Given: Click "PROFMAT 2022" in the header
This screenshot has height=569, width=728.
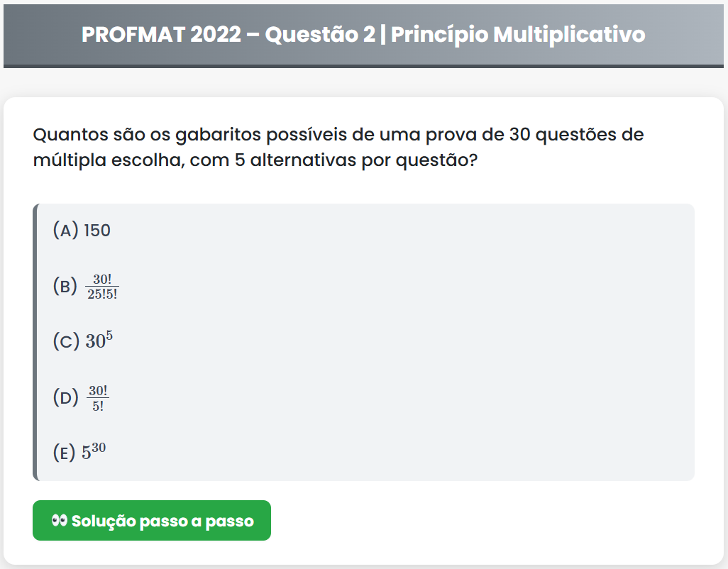Looking at the screenshot, I should point(161,34).
